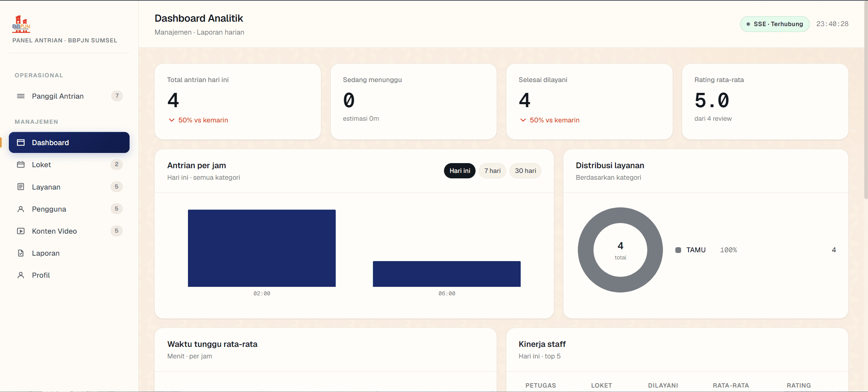This screenshot has height=392, width=868.
Task: Click the RATING column header
Action: point(798,385)
